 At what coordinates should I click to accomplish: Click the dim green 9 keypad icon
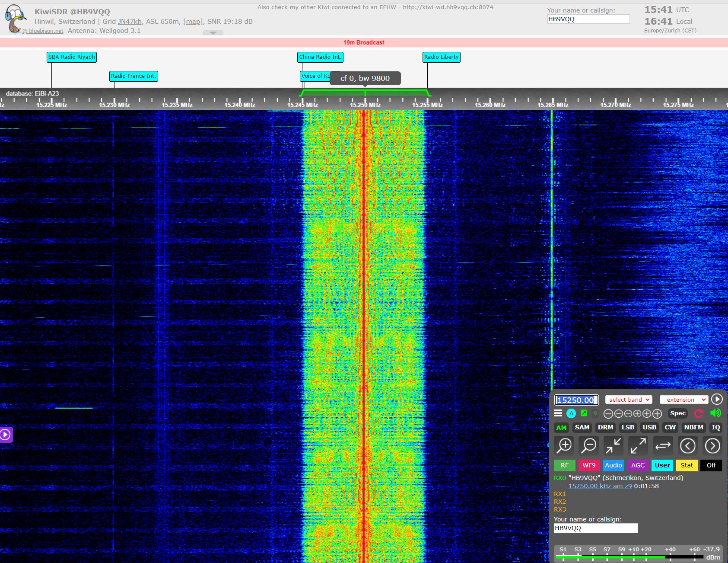(595, 413)
